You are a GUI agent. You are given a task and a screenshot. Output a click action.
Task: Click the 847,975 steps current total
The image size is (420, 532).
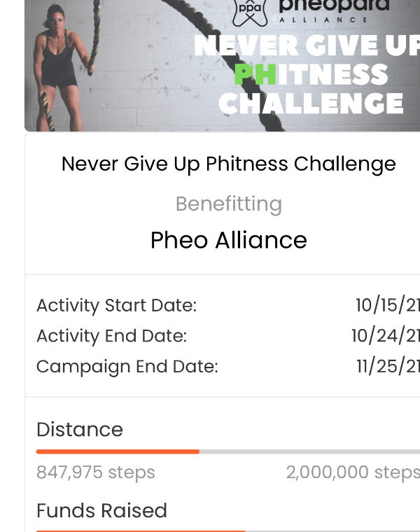[x=96, y=472]
